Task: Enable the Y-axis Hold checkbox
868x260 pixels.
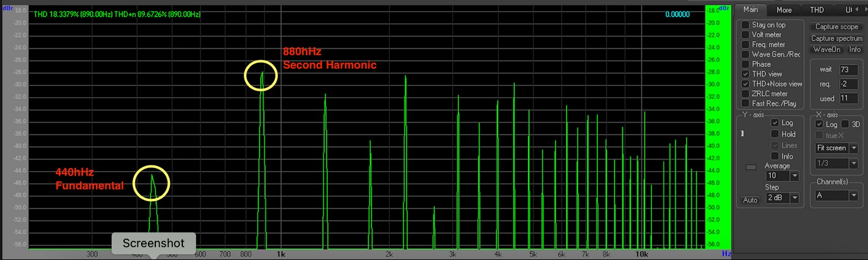Action: tap(775, 134)
